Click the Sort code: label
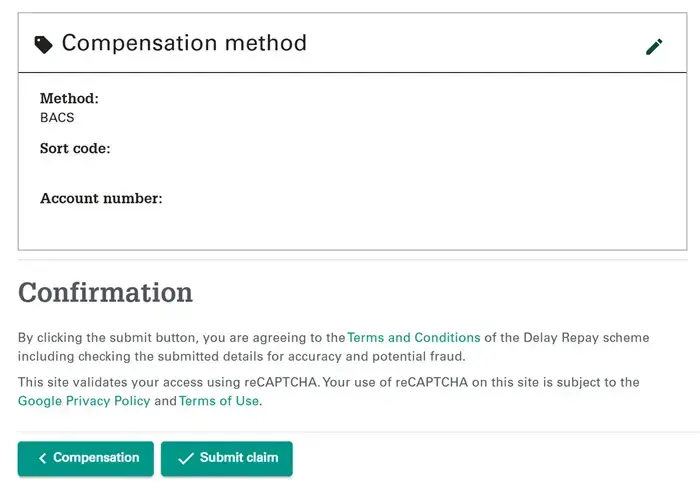Image resolution: width=700 pixels, height=500 pixels. [x=75, y=148]
